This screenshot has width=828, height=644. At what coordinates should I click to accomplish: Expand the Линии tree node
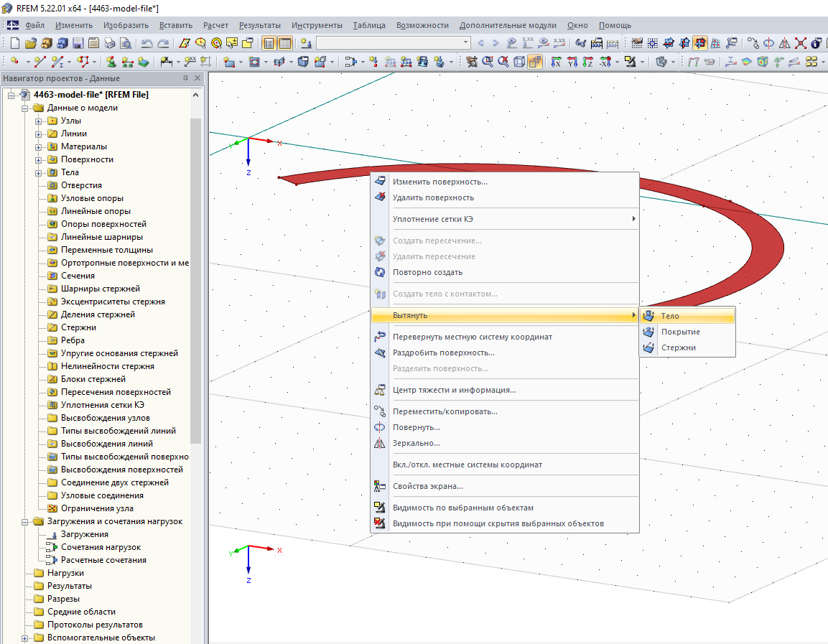coord(39,134)
